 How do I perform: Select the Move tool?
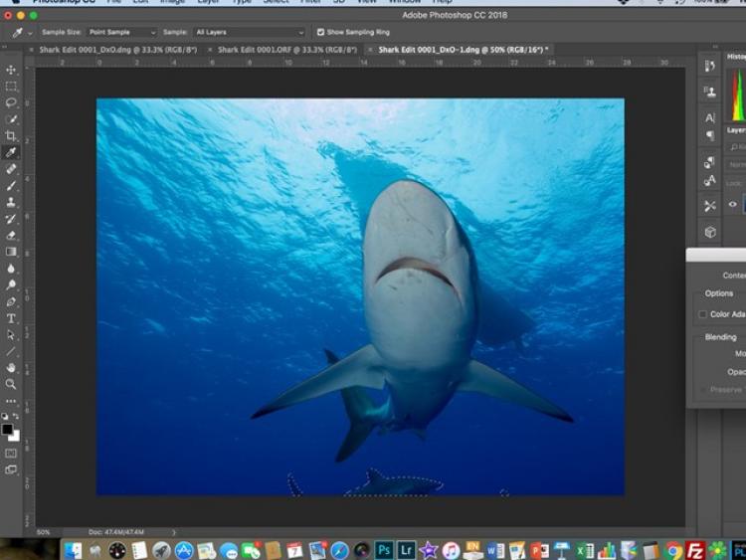[x=11, y=70]
